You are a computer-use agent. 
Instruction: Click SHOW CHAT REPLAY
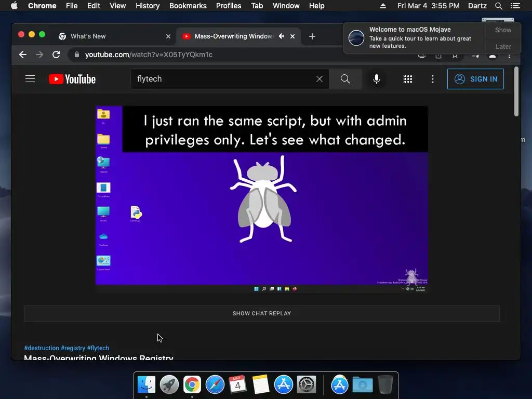(x=262, y=313)
